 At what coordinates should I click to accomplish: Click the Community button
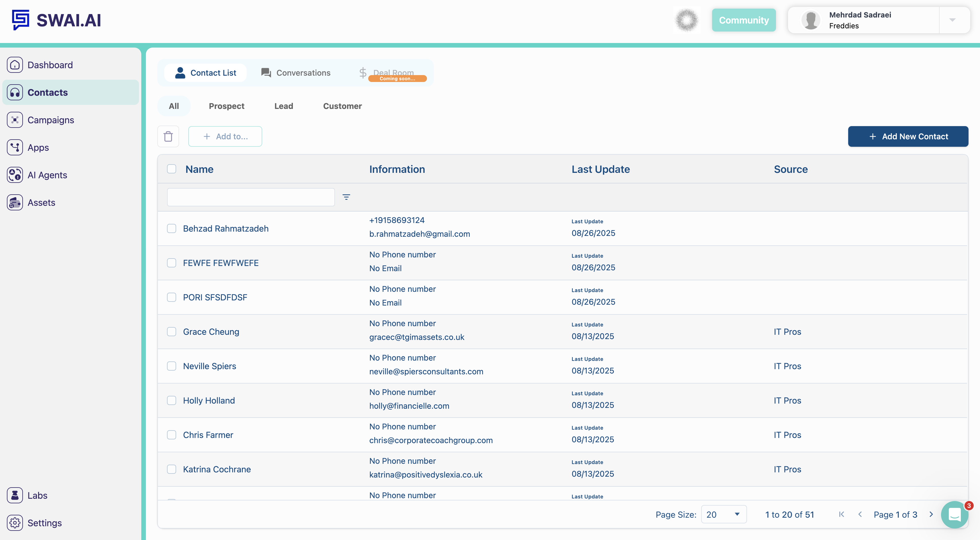744,20
